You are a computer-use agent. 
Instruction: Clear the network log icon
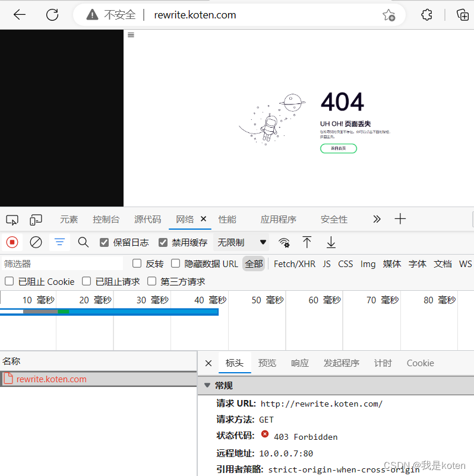click(x=36, y=242)
